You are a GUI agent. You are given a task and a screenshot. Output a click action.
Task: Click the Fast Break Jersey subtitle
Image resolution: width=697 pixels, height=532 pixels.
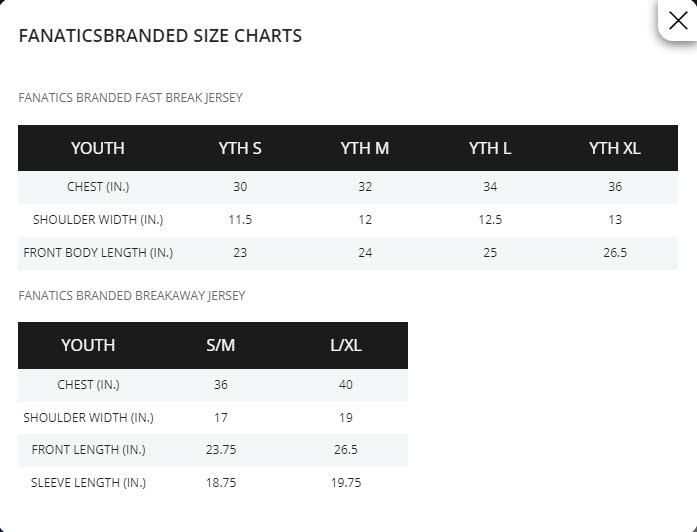[x=130, y=97]
